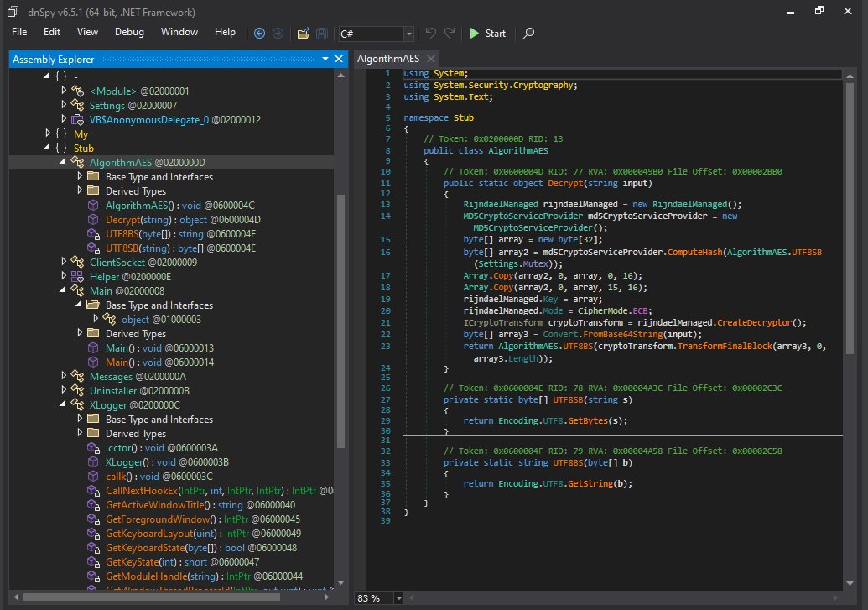868x610 pixels.
Task: Close the Assembly Explorer panel
Action: click(x=339, y=60)
